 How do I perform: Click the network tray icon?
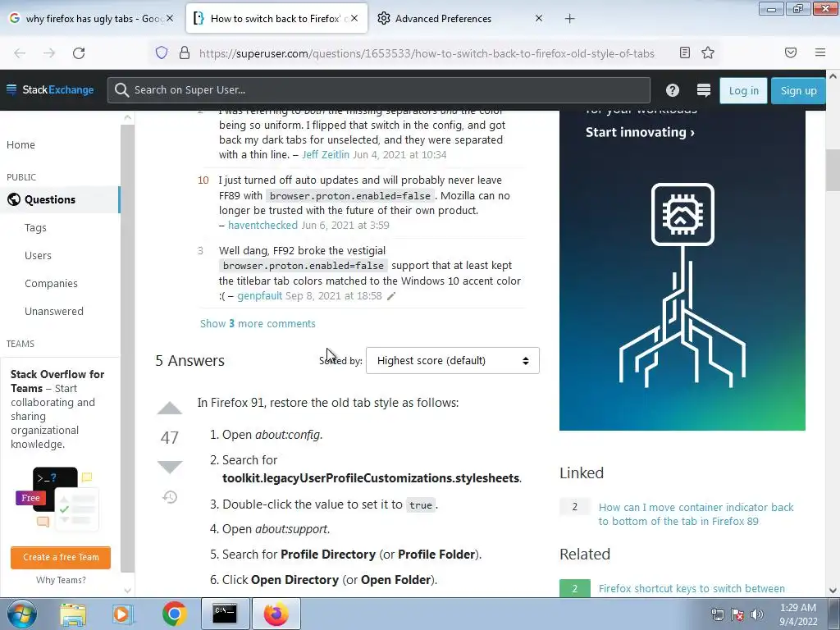pos(717,614)
